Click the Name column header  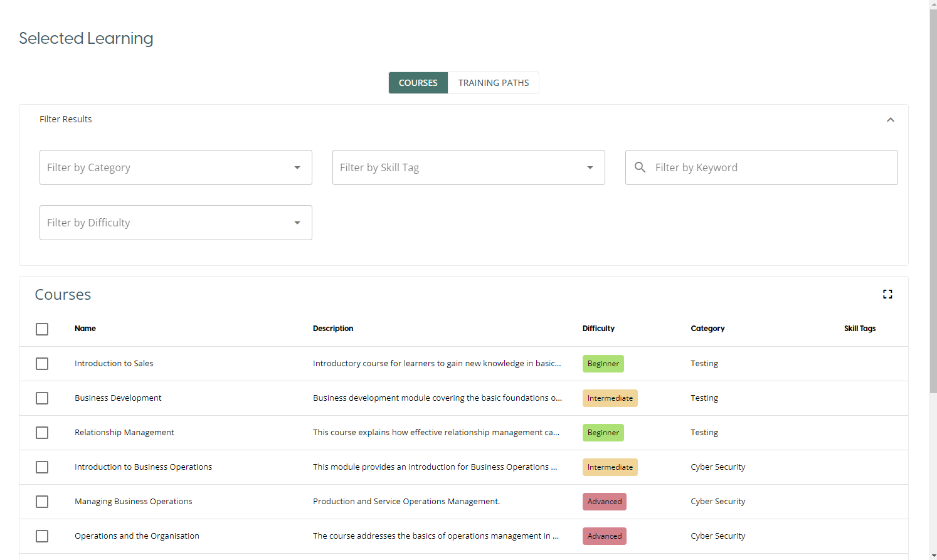tap(85, 329)
